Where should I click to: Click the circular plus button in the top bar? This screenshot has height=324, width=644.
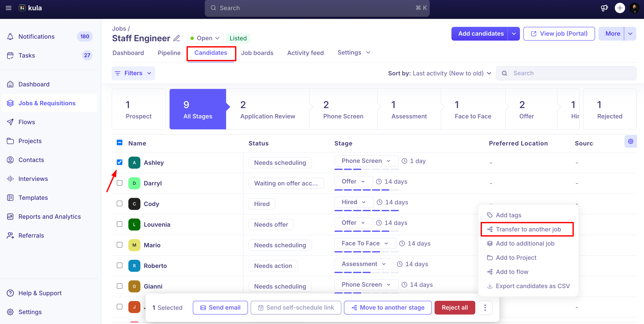pos(620,8)
